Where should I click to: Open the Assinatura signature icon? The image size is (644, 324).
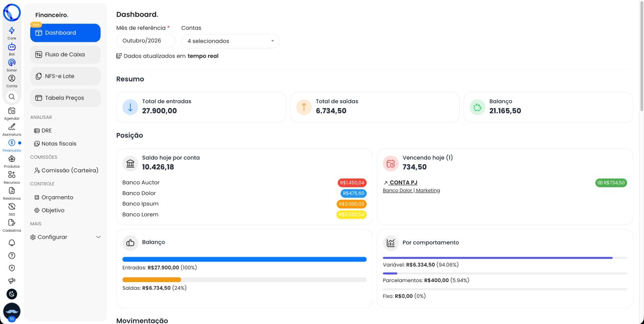12,127
